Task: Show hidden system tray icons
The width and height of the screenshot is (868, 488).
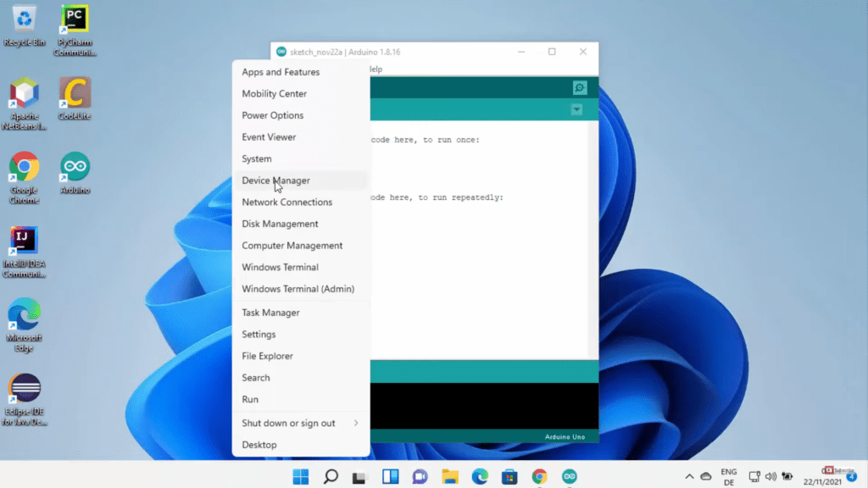Action: (689, 476)
